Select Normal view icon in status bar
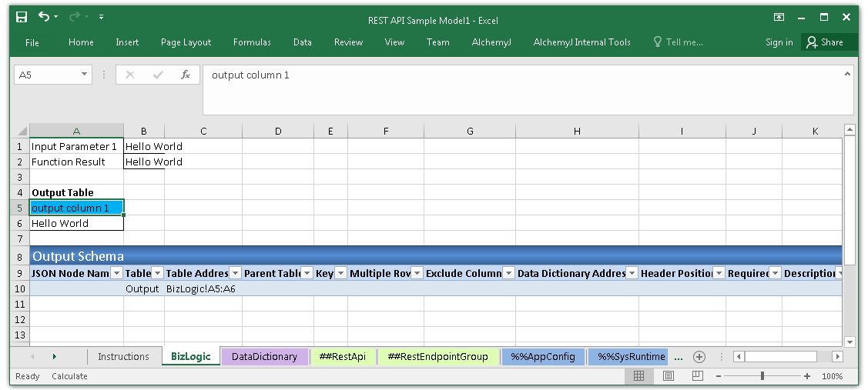Viewport: 868px width, 390px height. click(638, 376)
